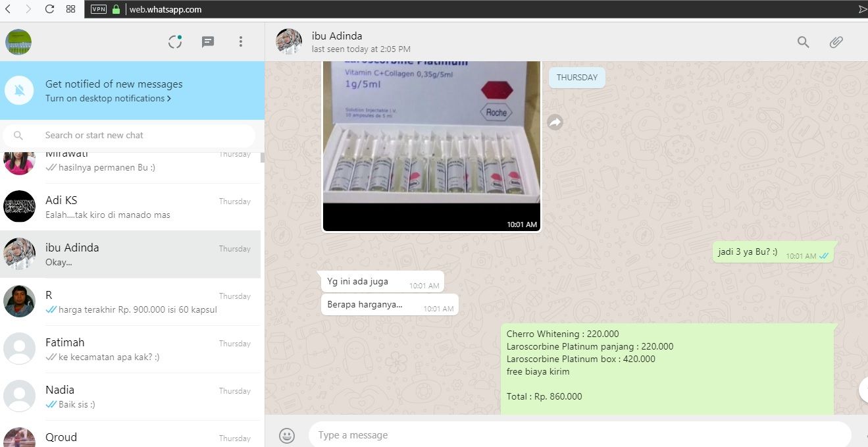Click Fatimah's default avatar
The height and width of the screenshot is (447, 868).
click(x=19, y=349)
